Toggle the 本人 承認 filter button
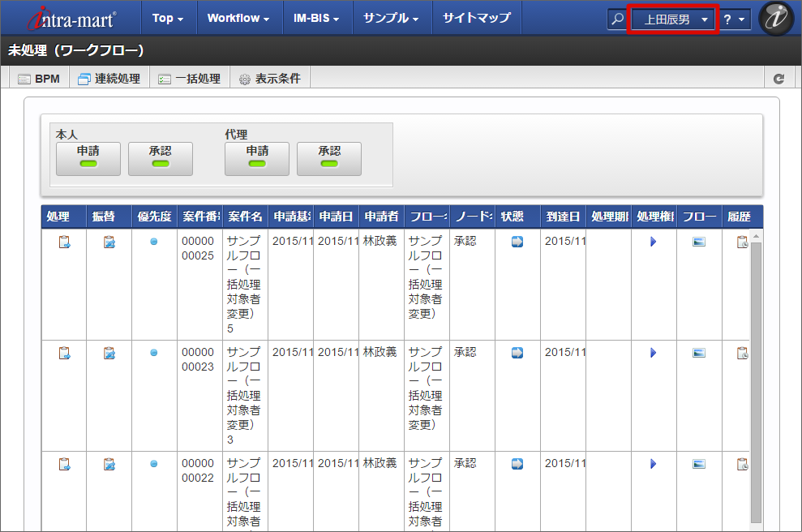 coord(160,158)
